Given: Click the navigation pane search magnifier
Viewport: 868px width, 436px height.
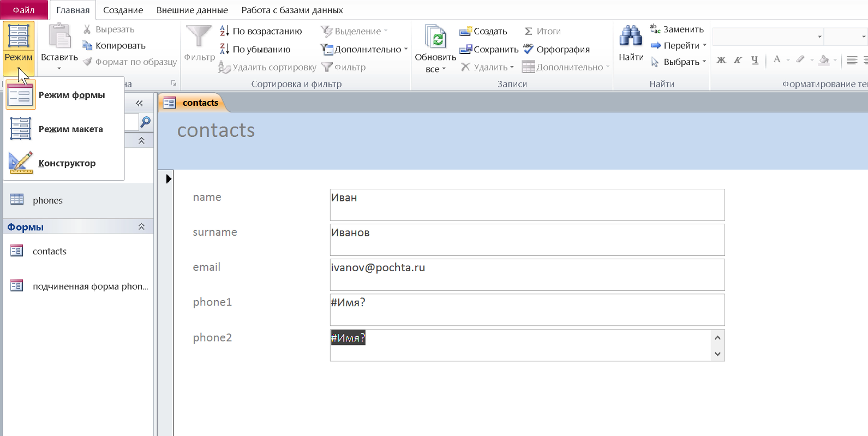Looking at the screenshot, I should click(145, 122).
